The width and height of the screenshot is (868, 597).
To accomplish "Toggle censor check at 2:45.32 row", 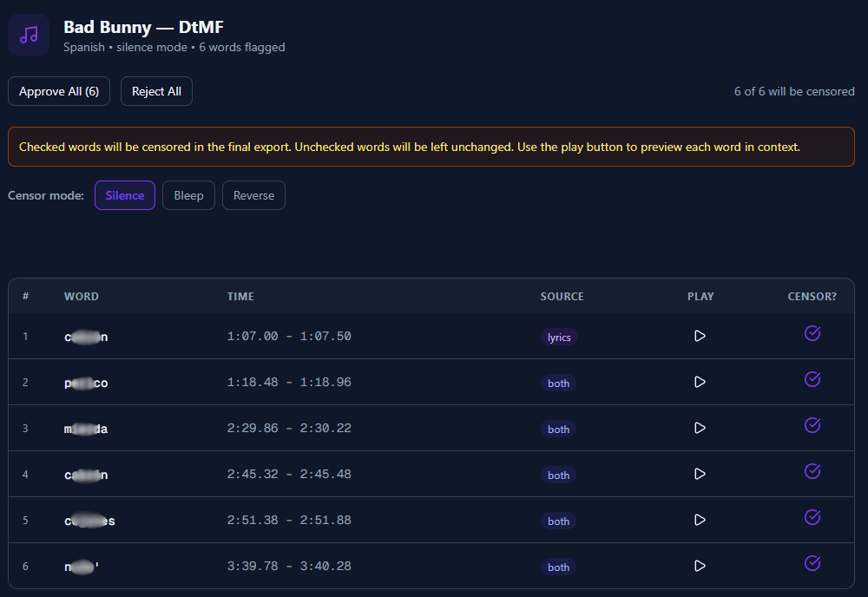I will click(x=812, y=471).
